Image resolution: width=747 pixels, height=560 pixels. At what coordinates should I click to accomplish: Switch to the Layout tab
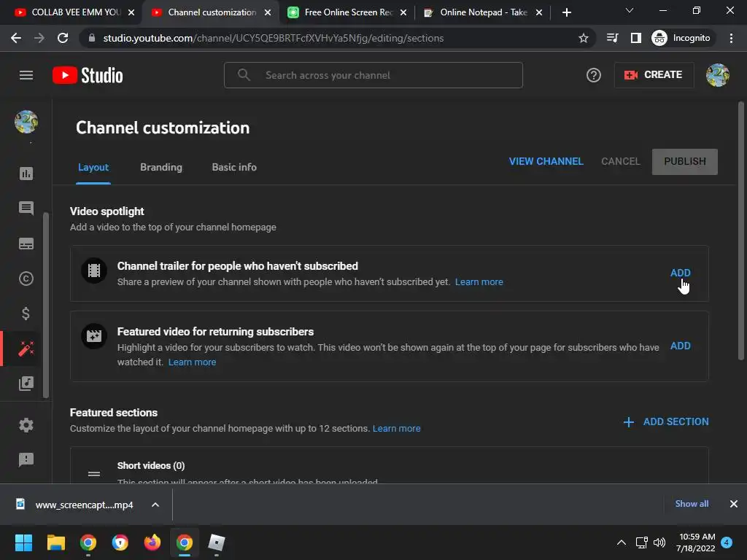(93, 167)
